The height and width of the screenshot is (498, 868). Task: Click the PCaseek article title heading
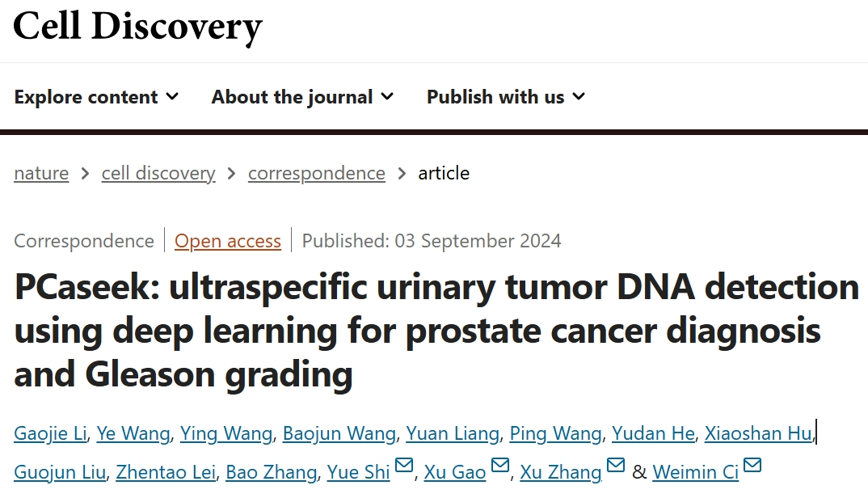[436, 331]
